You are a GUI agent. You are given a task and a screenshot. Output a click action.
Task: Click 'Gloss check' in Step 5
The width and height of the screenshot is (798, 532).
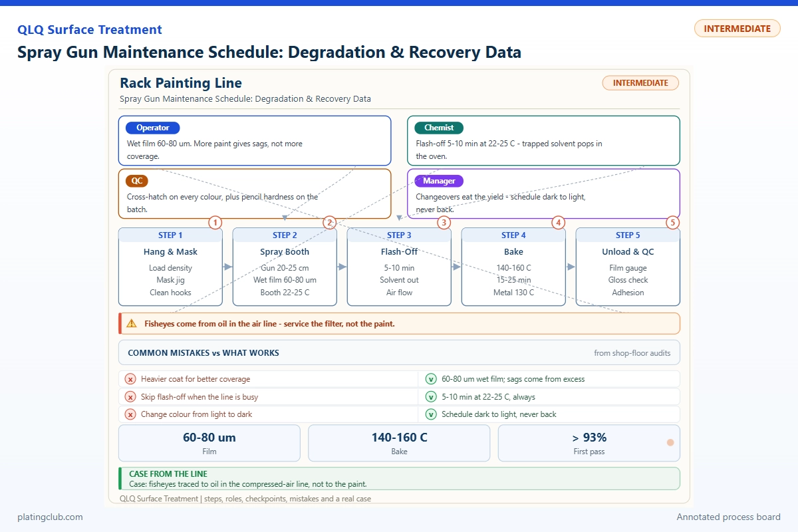tap(628, 280)
